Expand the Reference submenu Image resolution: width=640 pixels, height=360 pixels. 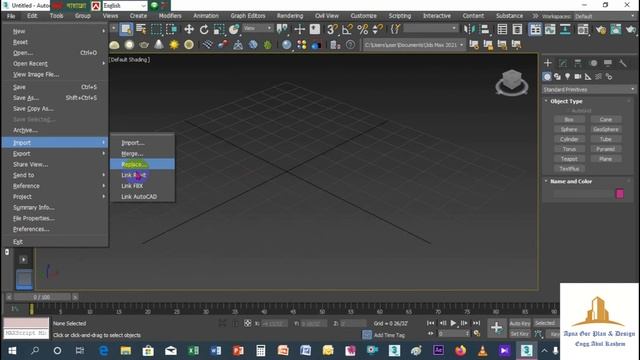[55, 186]
